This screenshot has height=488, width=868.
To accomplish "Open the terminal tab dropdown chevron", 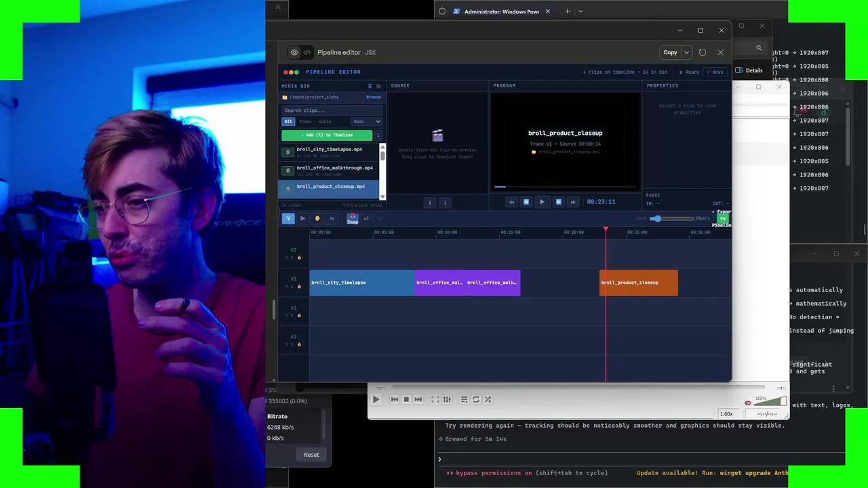I will pos(580,11).
